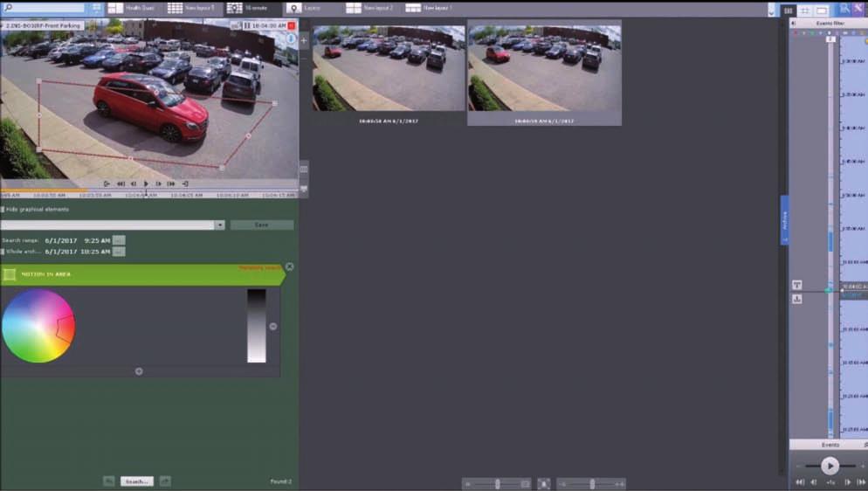
Task: Jump to the previous fragment
Action: click(121, 183)
